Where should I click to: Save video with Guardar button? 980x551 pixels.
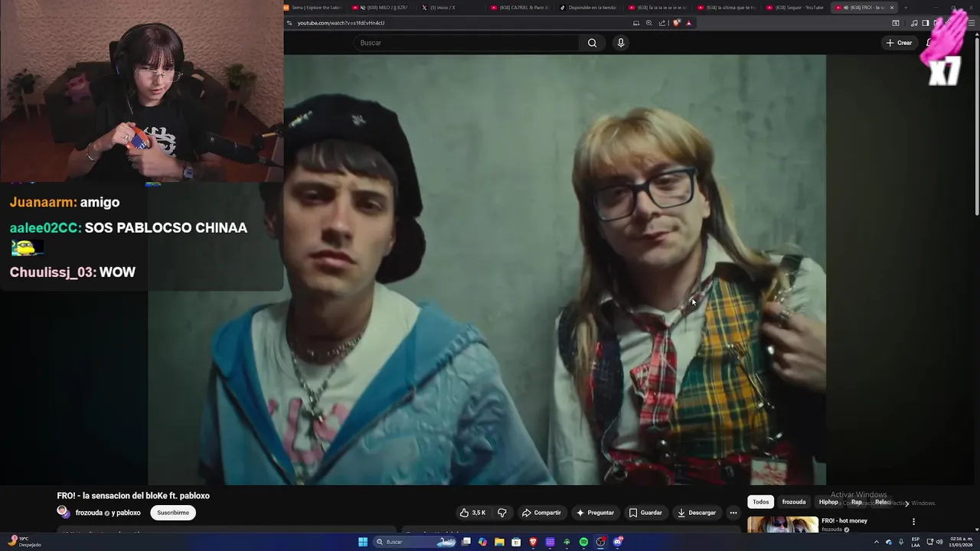pos(645,513)
